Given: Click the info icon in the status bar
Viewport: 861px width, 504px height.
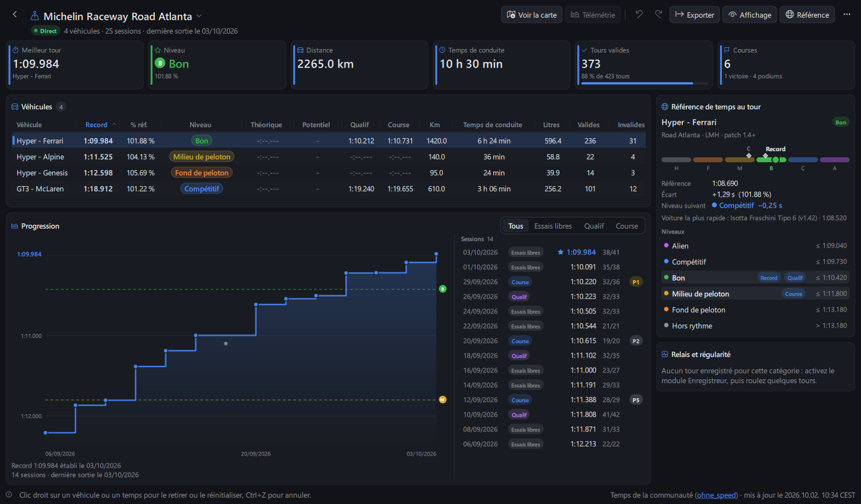Looking at the screenshot, I should point(9,495).
